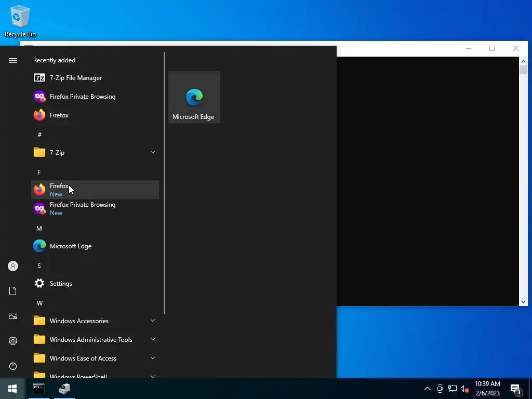Expand the Windows PowerShell folder

[95, 374]
